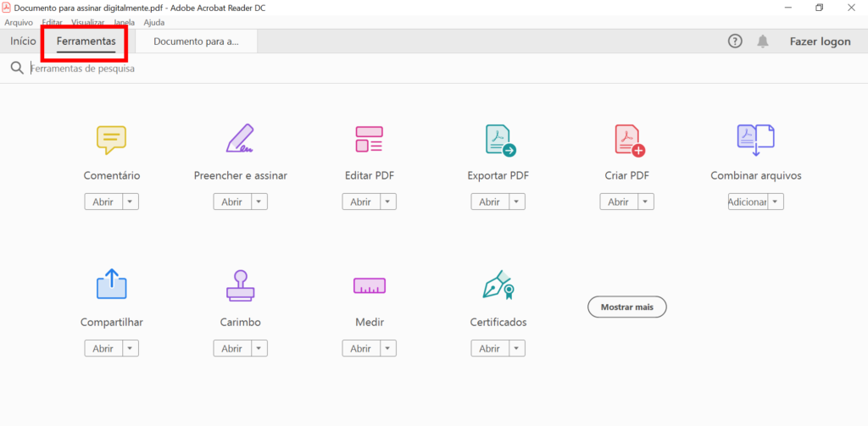Open the Certificados pen nib icon
The height and width of the screenshot is (426, 868).
498,285
